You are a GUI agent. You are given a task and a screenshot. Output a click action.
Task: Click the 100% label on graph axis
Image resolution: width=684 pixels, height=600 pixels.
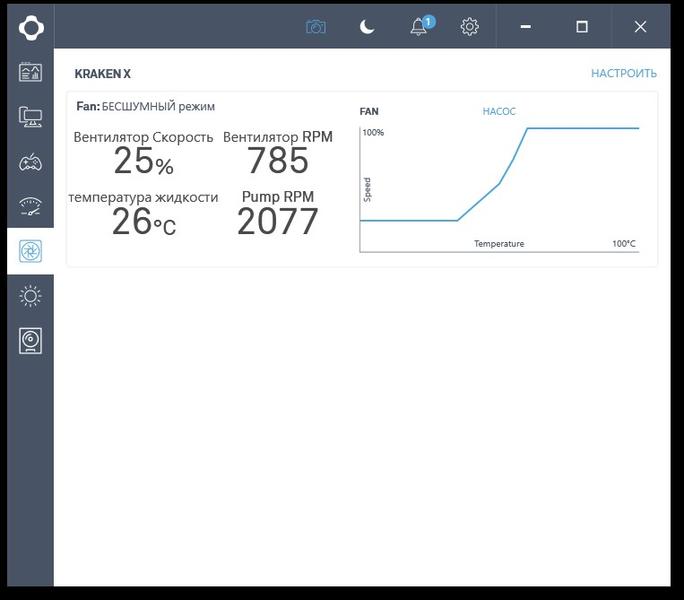coord(373,132)
